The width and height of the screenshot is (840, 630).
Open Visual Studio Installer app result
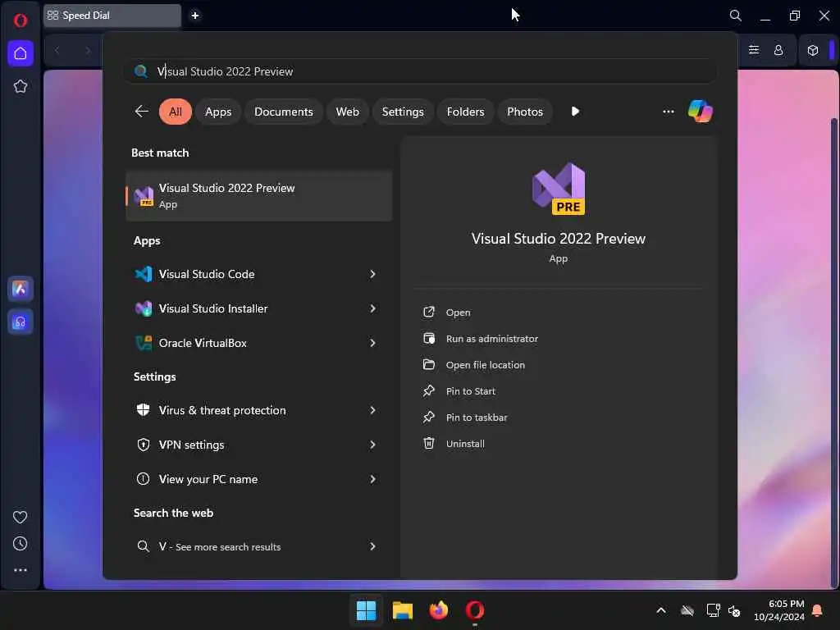coord(213,308)
